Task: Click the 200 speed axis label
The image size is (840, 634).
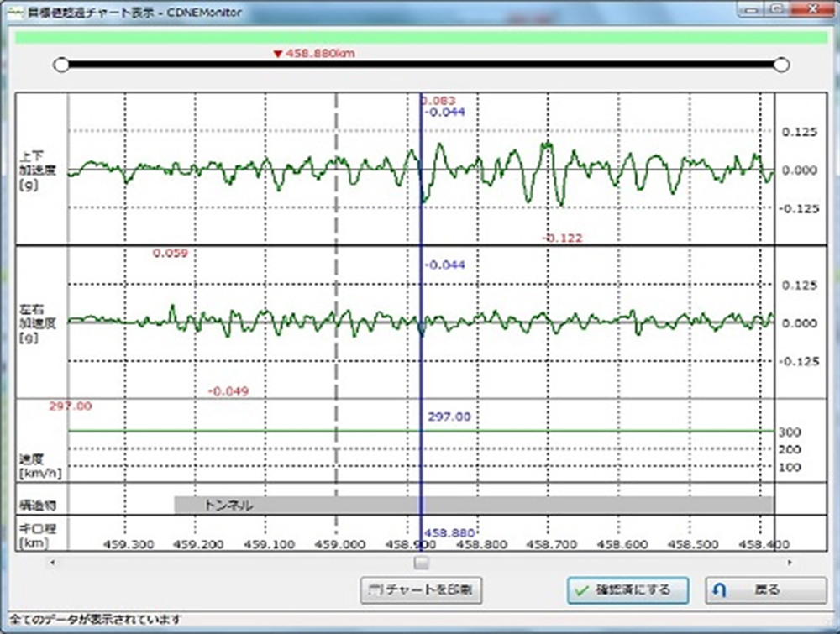Action: (790, 450)
